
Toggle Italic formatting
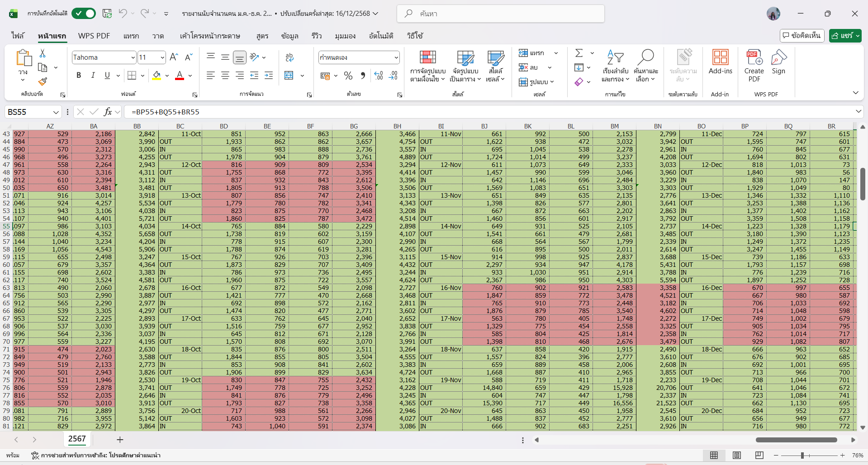pyautogui.click(x=93, y=75)
